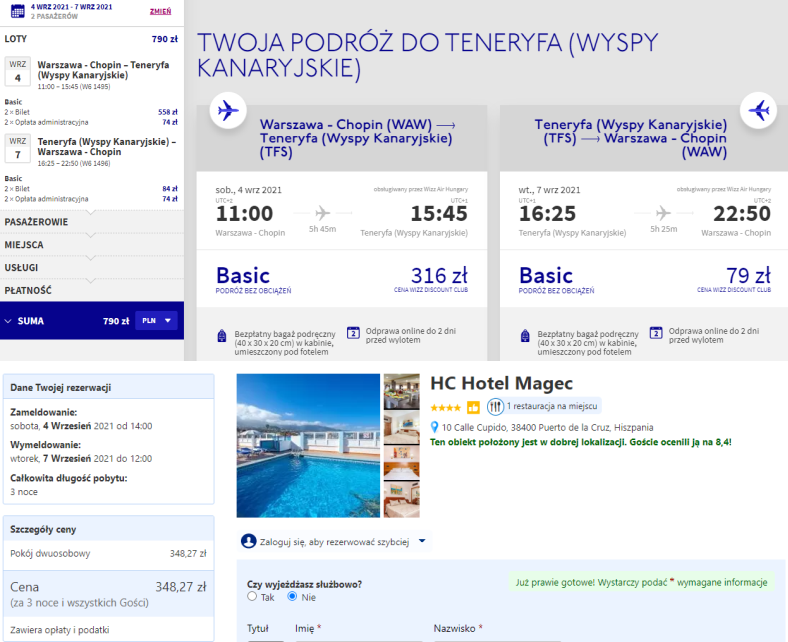Click the 79 zł Basic fare price
This screenshot has width=788, height=642.
coord(748,276)
